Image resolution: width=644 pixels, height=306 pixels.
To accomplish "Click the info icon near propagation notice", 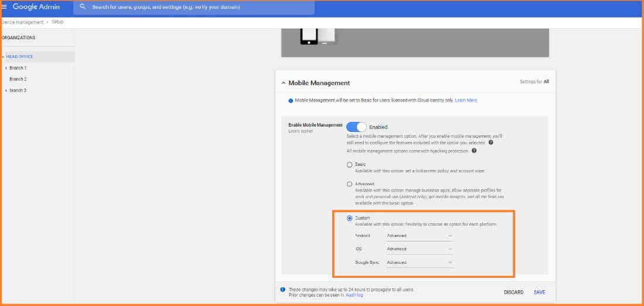I will 282,289.
